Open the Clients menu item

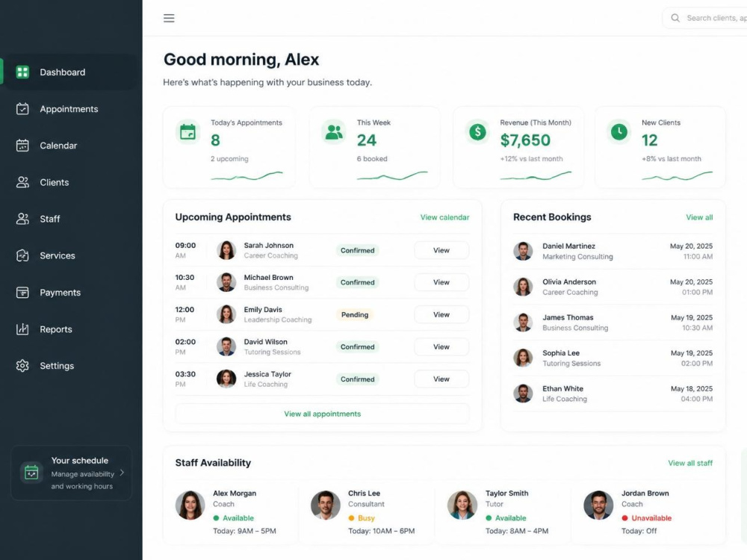(x=55, y=182)
